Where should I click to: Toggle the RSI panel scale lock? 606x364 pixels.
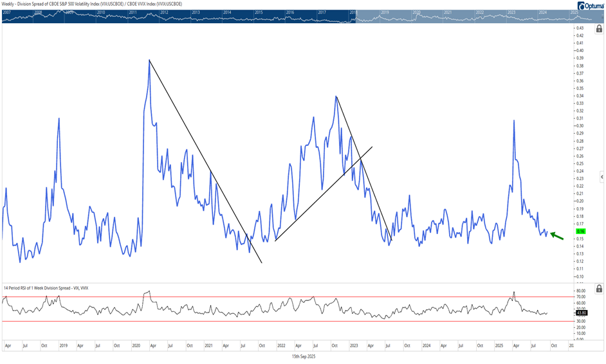tap(599, 288)
